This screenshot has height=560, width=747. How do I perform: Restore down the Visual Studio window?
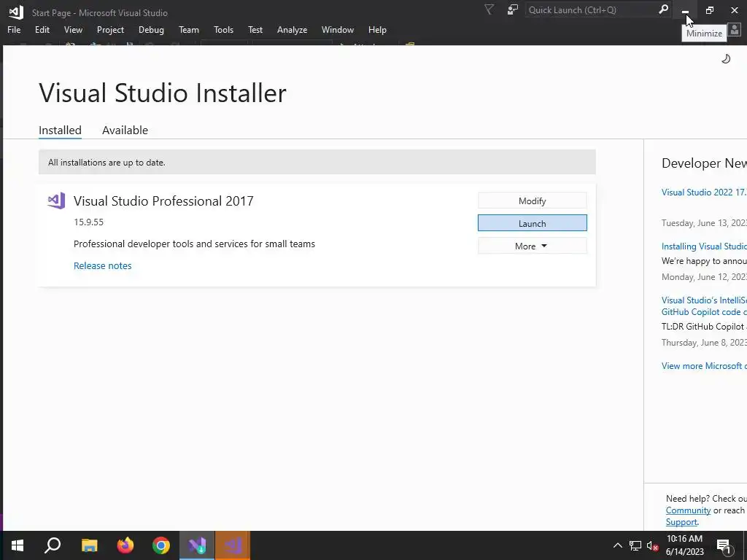(710, 10)
